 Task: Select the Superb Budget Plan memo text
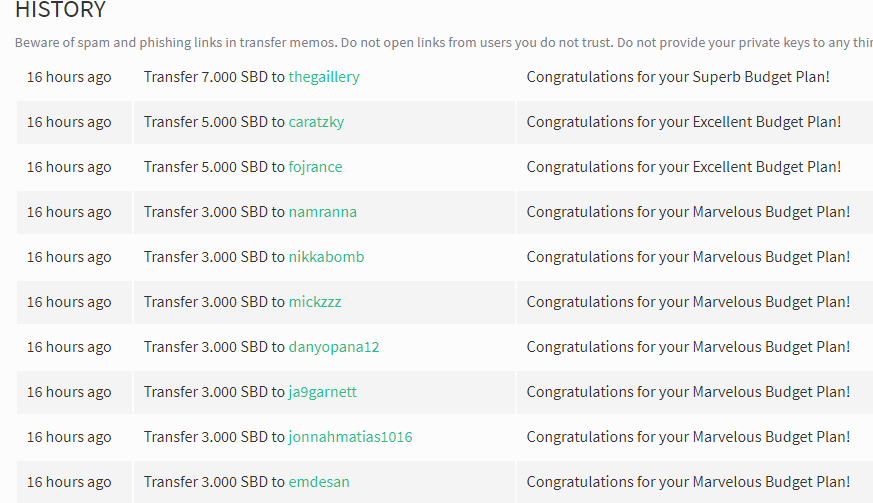point(678,77)
